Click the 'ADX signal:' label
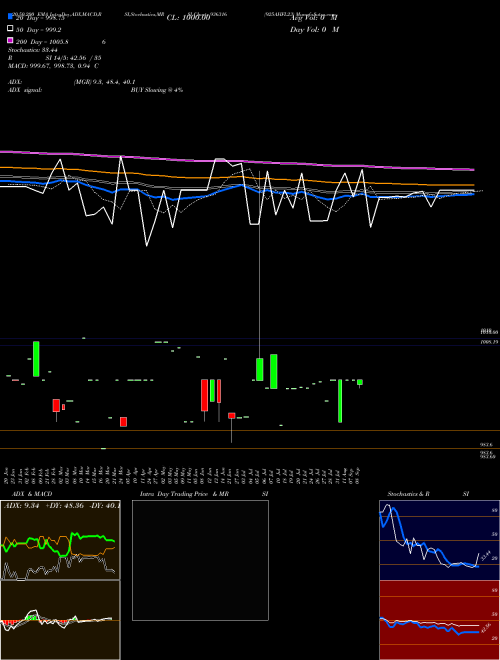This screenshot has width=500, height=660. click(x=25, y=90)
